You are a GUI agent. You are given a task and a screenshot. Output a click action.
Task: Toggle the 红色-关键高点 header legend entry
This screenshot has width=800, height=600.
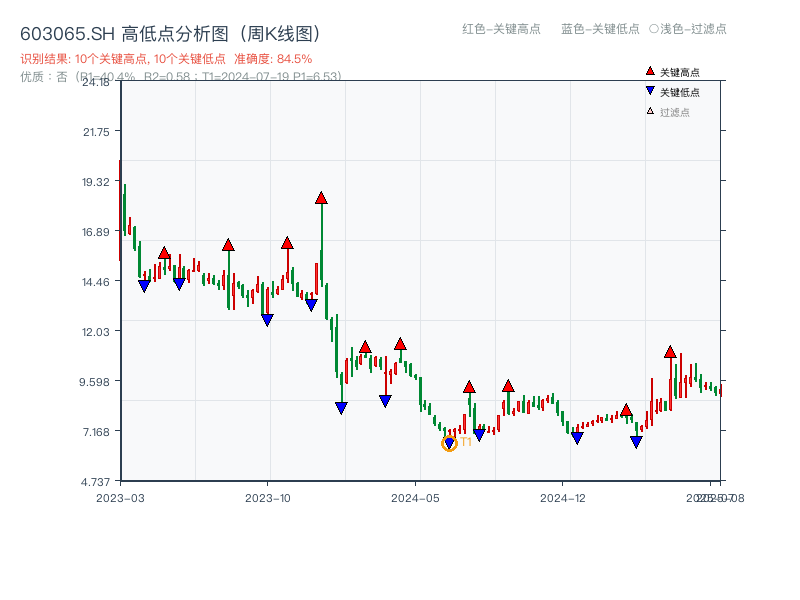click(x=500, y=29)
